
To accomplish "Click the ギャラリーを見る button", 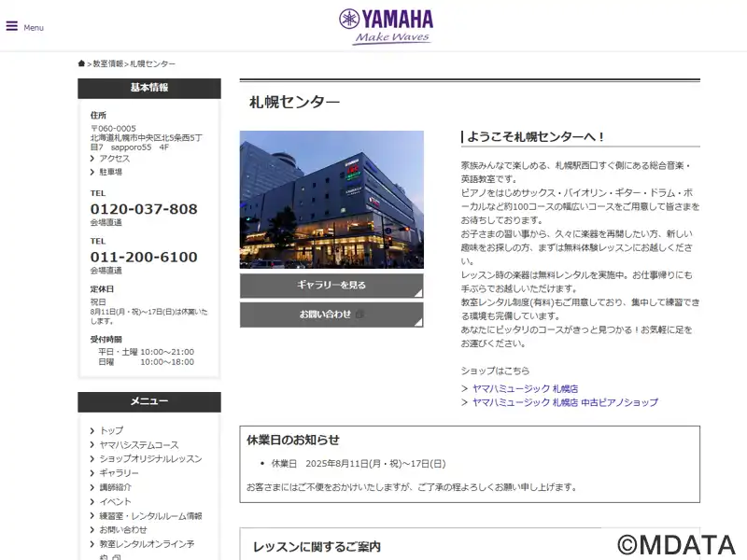I will [x=331, y=286].
